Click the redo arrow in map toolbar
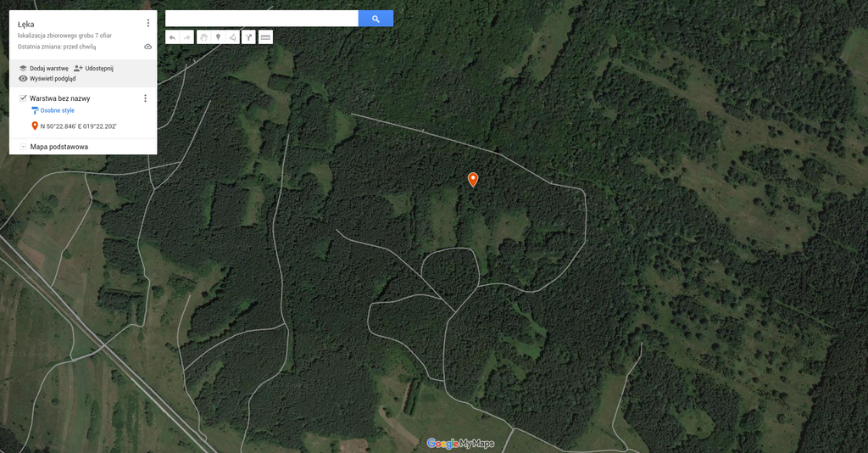This screenshot has width=868, height=453. click(x=186, y=37)
